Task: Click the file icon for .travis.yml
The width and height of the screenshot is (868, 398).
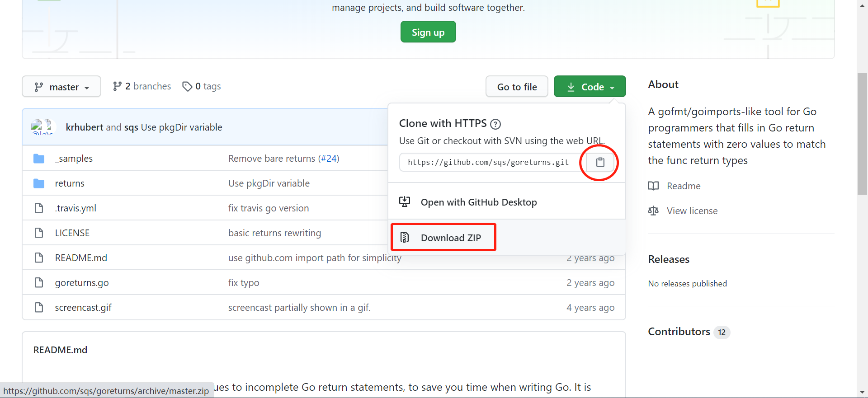Action: (x=39, y=208)
